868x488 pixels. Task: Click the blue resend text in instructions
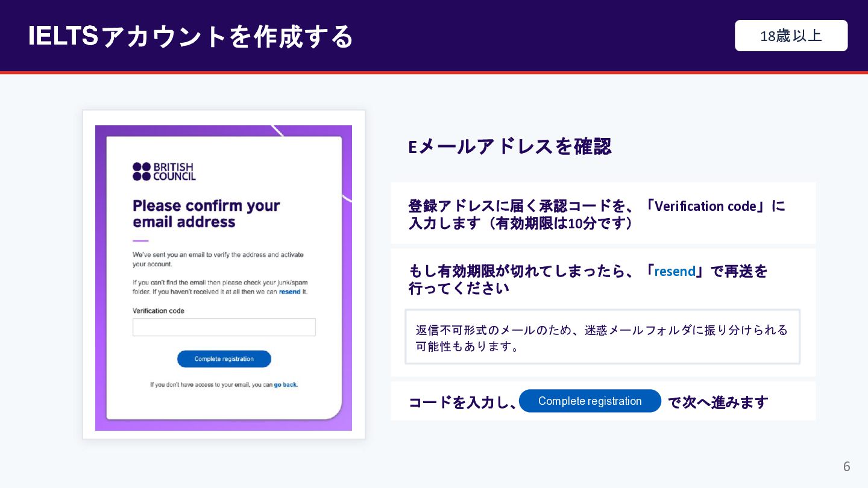point(675,271)
